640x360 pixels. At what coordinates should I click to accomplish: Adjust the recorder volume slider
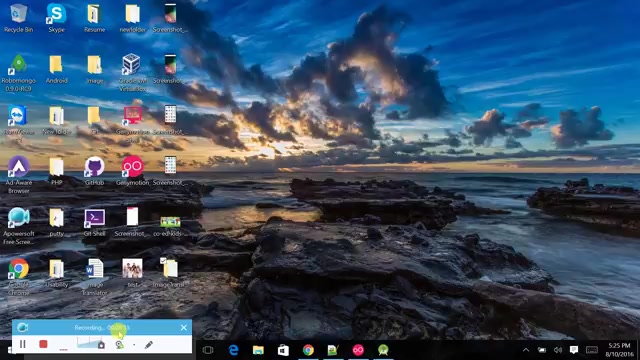click(x=91, y=344)
